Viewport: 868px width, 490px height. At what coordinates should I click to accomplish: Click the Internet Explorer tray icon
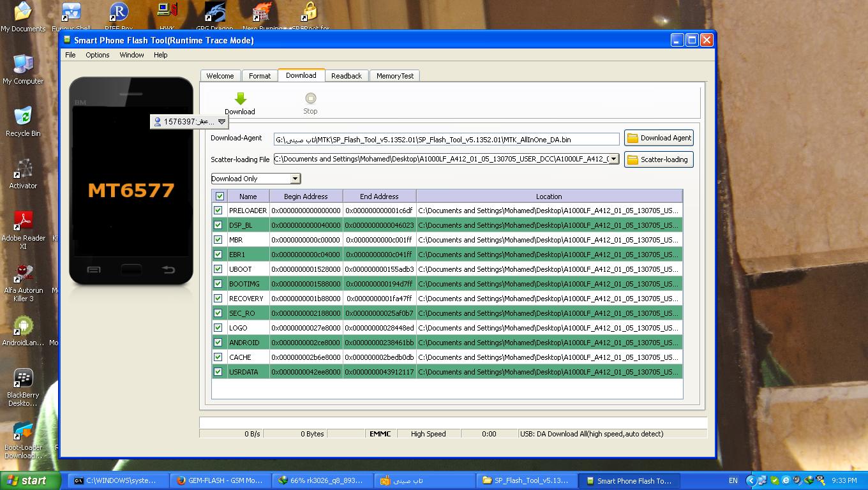[x=786, y=480]
